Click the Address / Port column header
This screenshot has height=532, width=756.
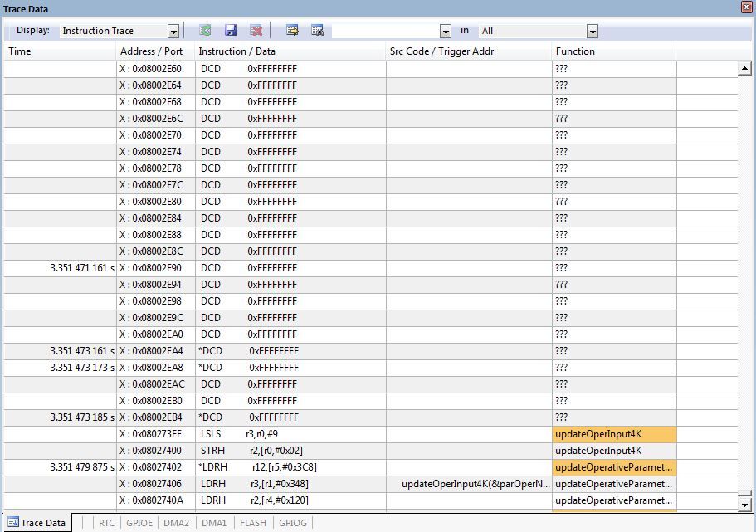[155, 51]
